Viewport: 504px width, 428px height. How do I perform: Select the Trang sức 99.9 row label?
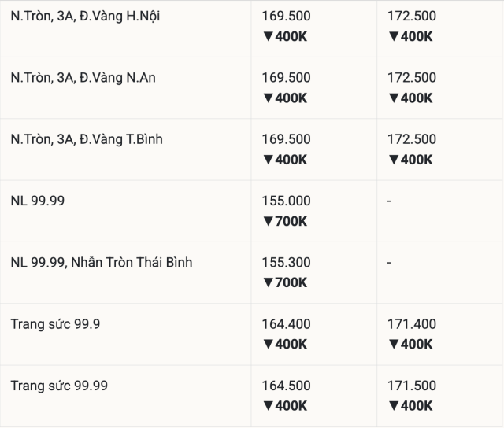click(x=55, y=324)
